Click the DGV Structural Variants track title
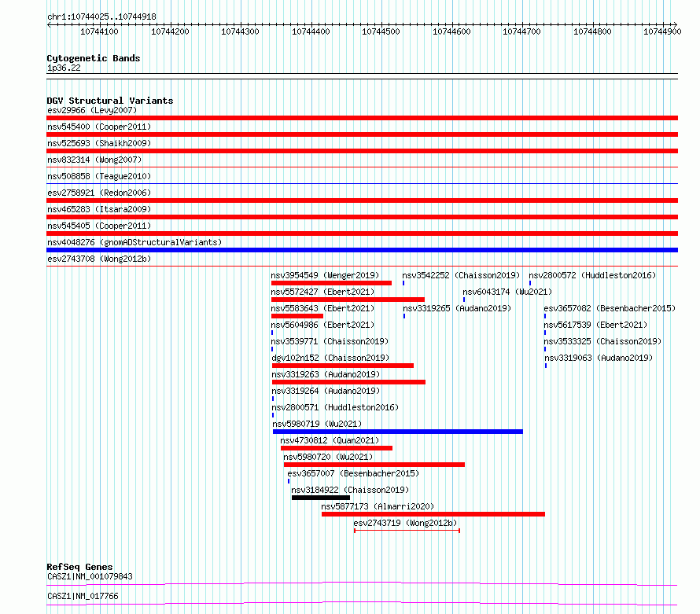 pos(110,101)
